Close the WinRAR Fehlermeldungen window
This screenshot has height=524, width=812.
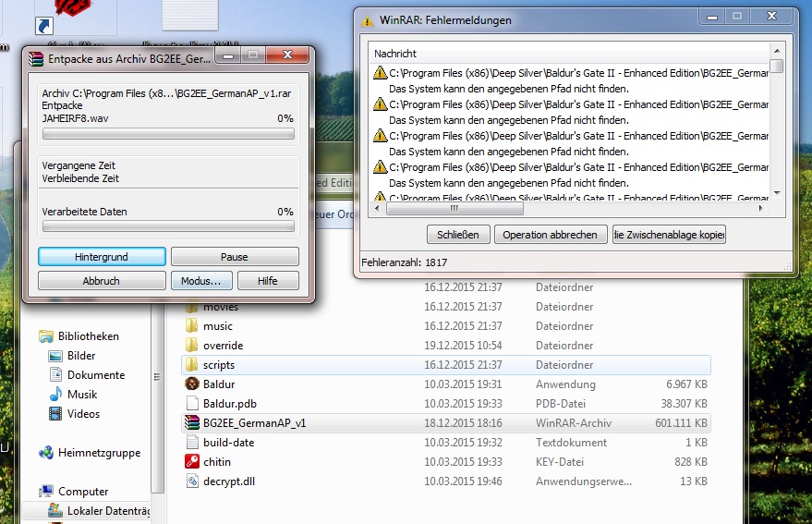point(771,17)
